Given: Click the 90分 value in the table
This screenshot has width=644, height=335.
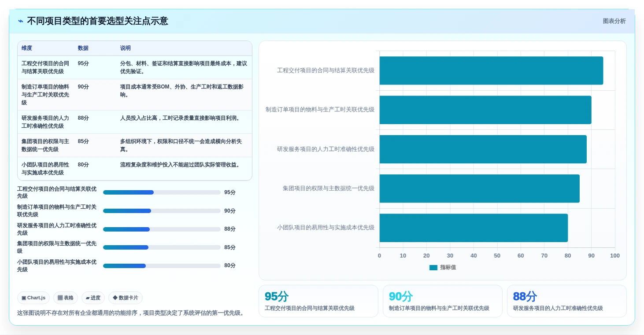Looking at the screenshot, I should pos(83,87).
